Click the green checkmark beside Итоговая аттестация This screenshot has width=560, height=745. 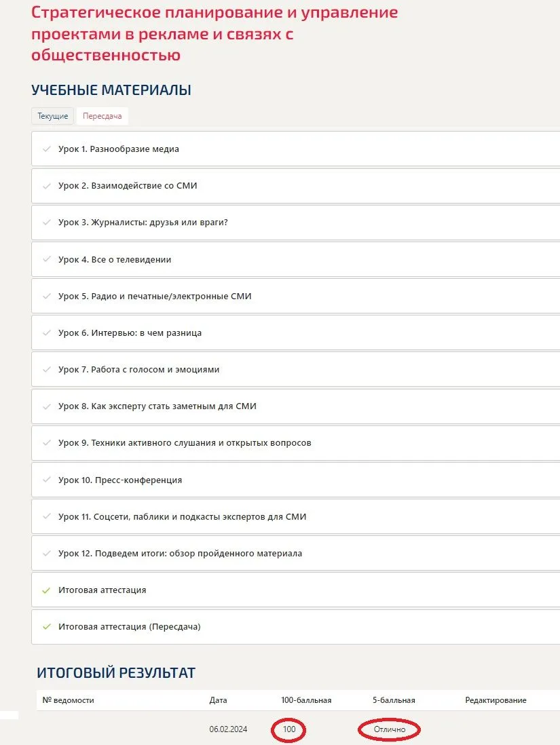coord(47,590)
